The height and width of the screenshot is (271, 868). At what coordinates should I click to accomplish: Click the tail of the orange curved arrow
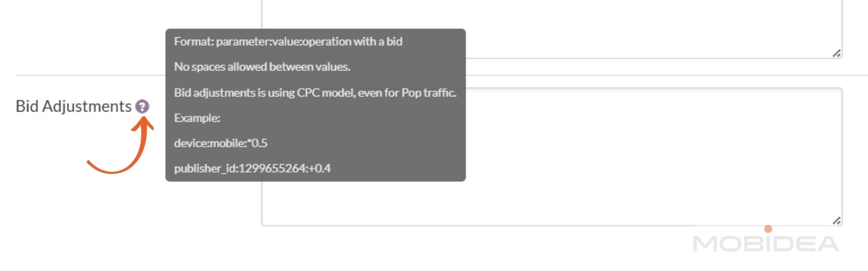(93, 165)
